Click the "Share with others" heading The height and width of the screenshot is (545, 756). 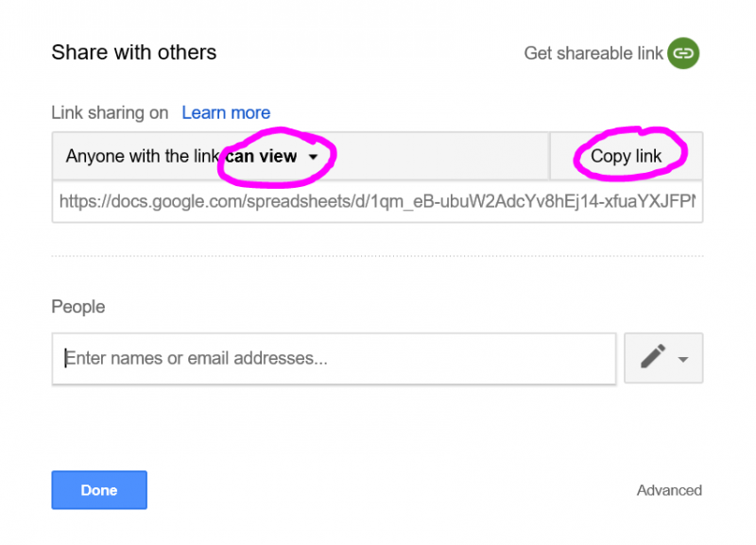(134, 53)
